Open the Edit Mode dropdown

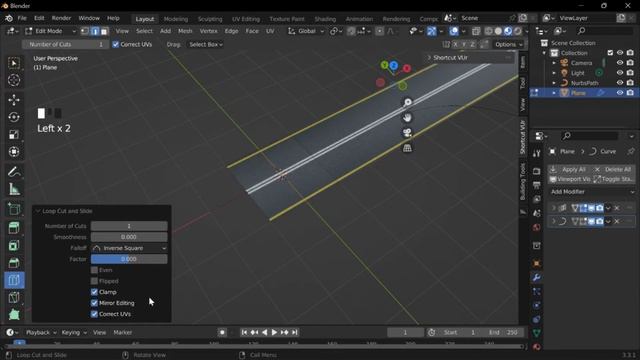(51, 31)
